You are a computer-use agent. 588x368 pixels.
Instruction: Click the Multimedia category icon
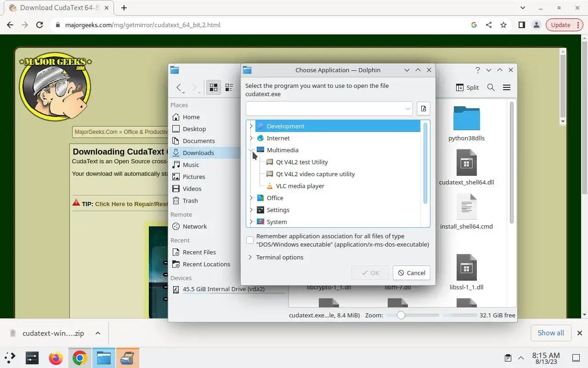(x=260, y=150)
